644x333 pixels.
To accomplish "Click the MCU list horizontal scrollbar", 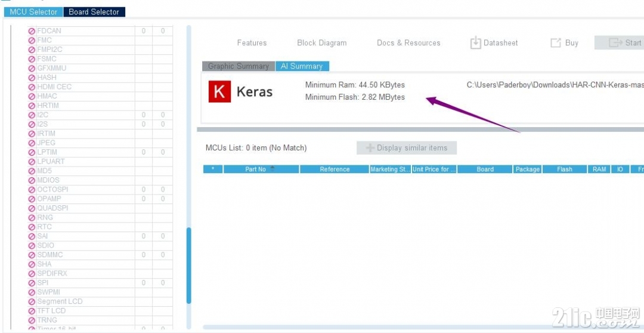I will 423,328.
